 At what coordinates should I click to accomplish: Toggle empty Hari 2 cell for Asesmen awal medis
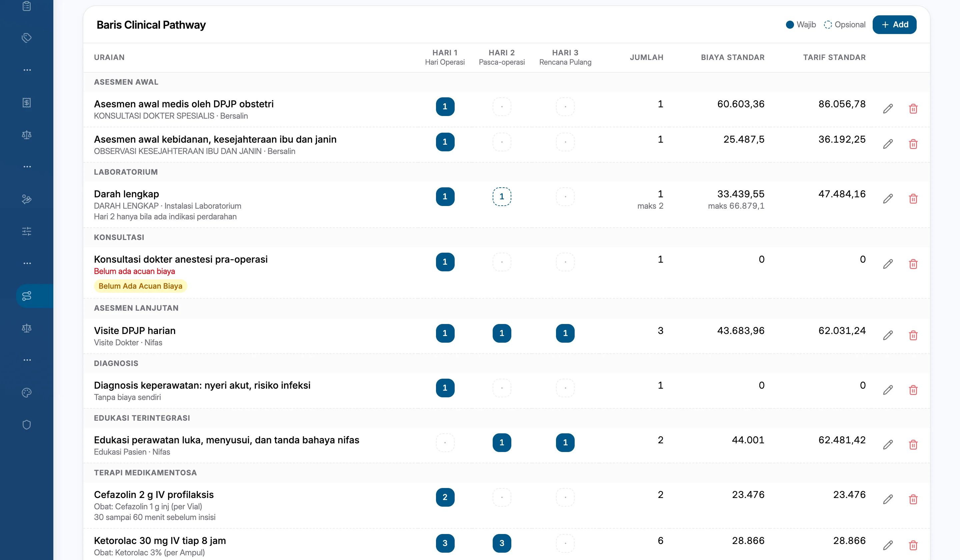502,107
